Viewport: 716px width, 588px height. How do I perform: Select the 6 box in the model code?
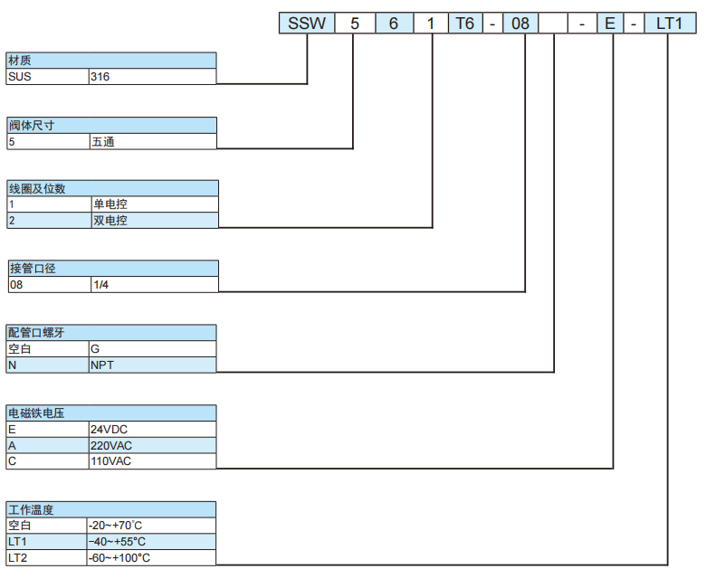tap(394, 24)
